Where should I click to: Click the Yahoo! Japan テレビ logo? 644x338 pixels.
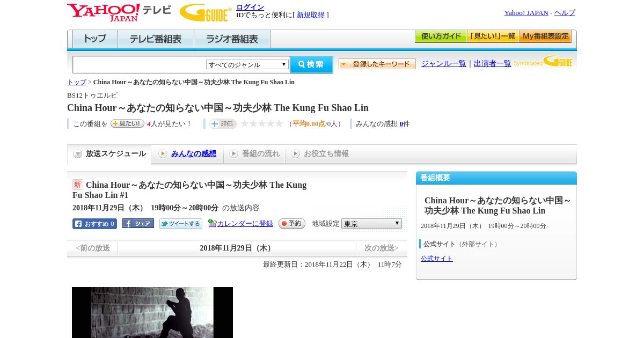119,12
